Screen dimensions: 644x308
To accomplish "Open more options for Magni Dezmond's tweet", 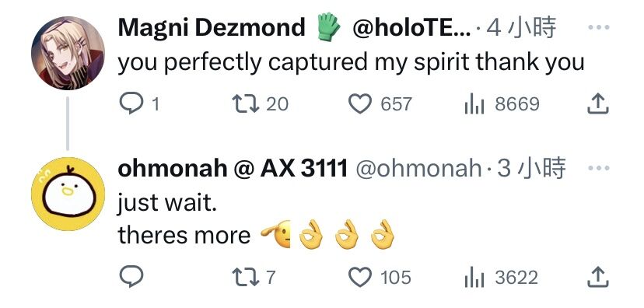I will (598, 27).
